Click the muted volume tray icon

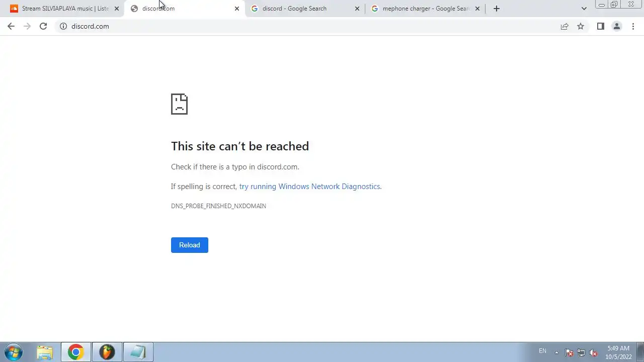tap(593, 352)
